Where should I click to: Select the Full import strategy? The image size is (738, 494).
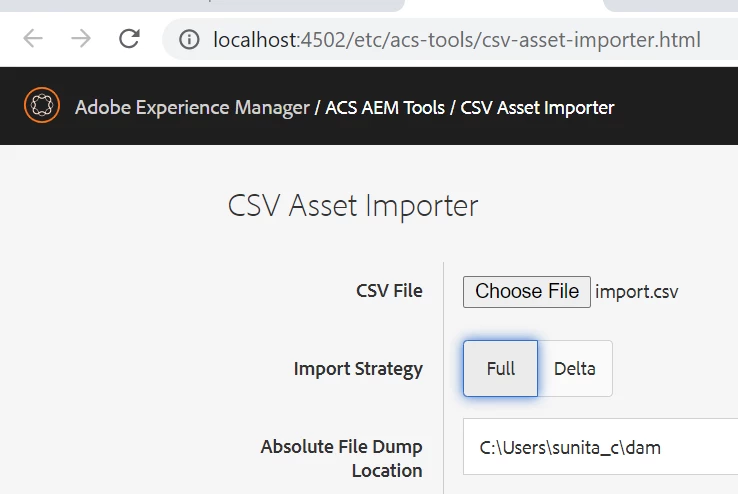(x=500, y=368)
